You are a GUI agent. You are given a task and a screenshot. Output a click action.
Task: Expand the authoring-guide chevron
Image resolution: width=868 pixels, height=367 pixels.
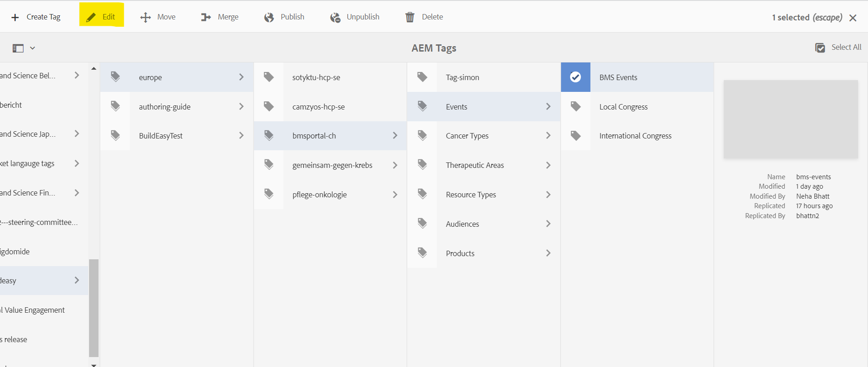click(241, 106)
